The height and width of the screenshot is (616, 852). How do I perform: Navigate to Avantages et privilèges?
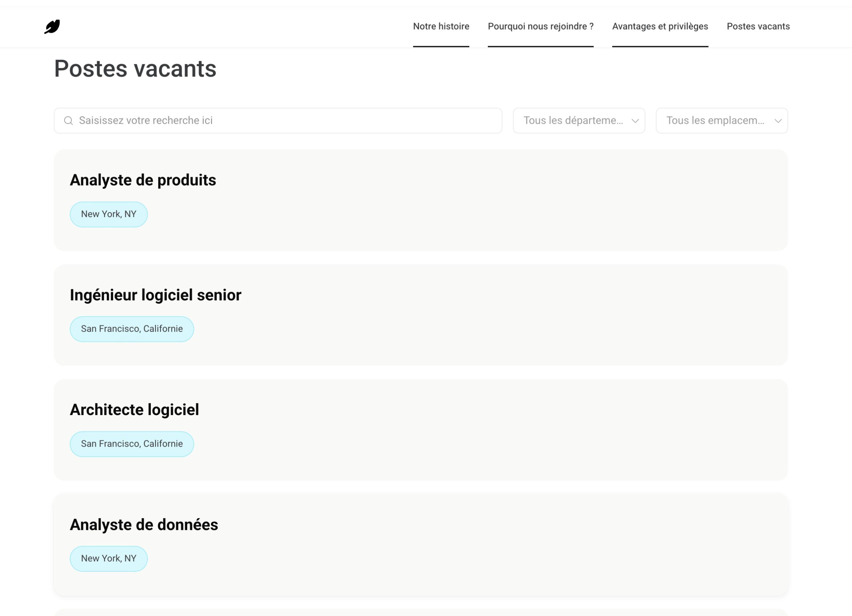[660, 26]
